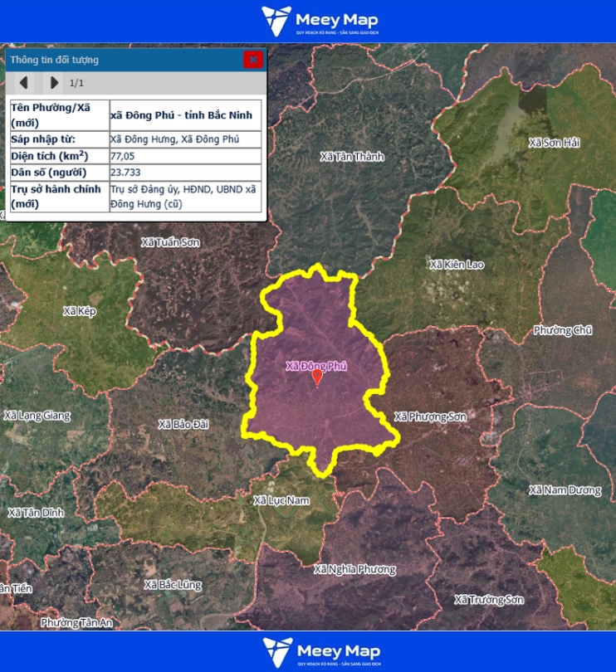Select Xã Tân Thành commune on map
Screen dimensions: 616x672
pos(352,156)
